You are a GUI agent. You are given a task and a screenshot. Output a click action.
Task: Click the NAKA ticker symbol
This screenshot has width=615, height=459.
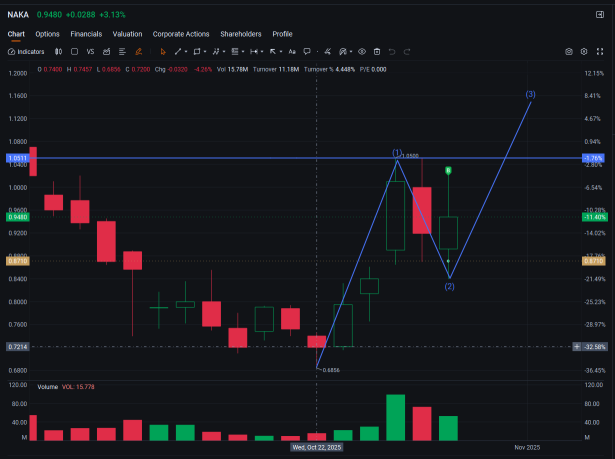[18, 15]
